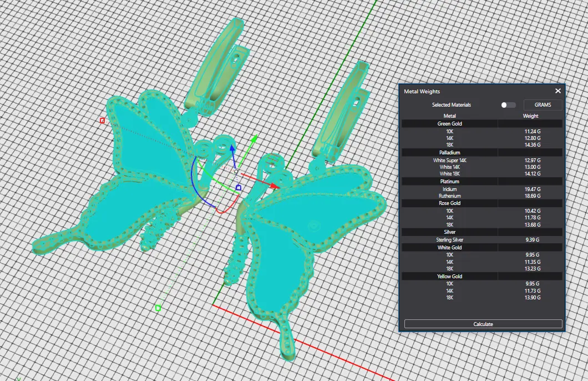Select the gumball green Y-axis move arrow
This screenshot has height=381, width=588.
[254, 138]
